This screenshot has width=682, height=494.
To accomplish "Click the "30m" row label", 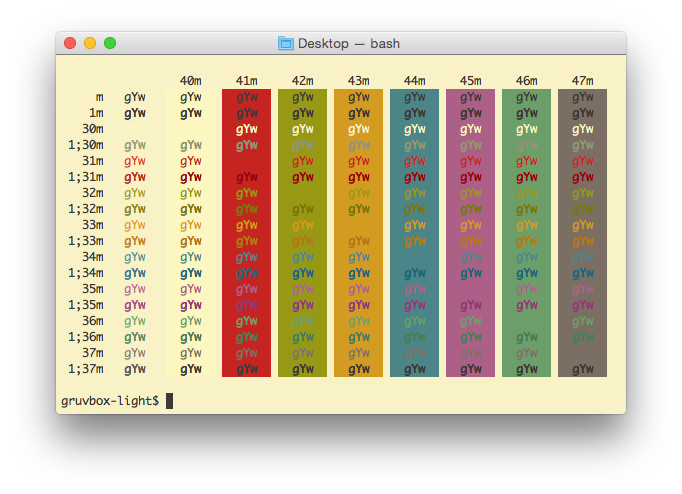I will [93, 129].
